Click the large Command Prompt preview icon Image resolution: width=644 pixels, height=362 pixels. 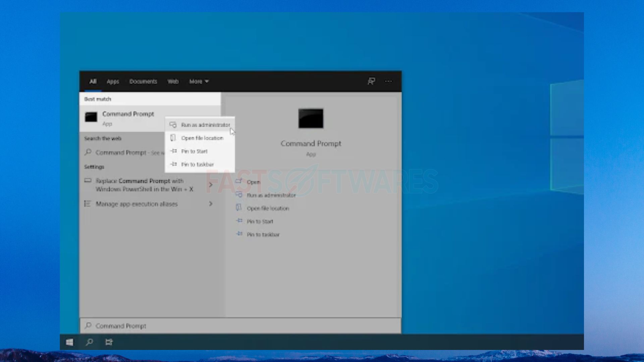(311, 118)
